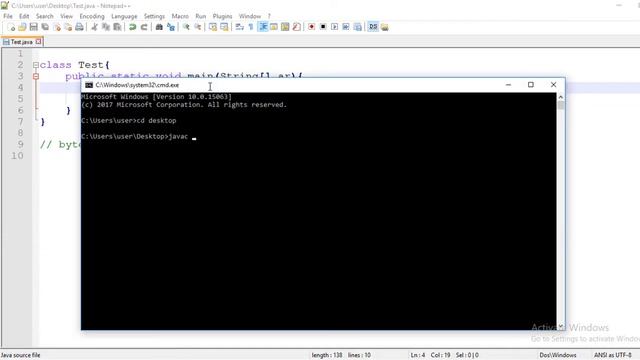This screenshot has width=640, height=360.
Task: Open the Settings menu
Action: (x=154, y=16)
